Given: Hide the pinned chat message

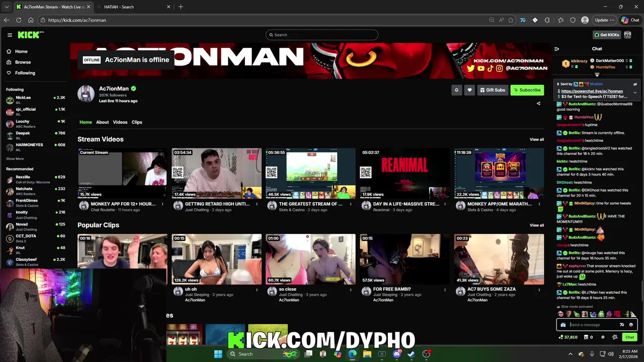Looking at the screenshot, I should 635,84.
